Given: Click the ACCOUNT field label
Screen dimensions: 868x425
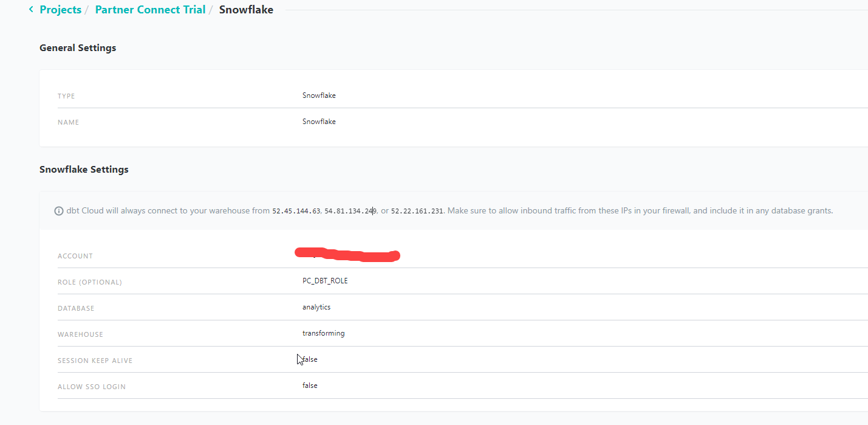Looking at the screenshot, I should point(75,256).
